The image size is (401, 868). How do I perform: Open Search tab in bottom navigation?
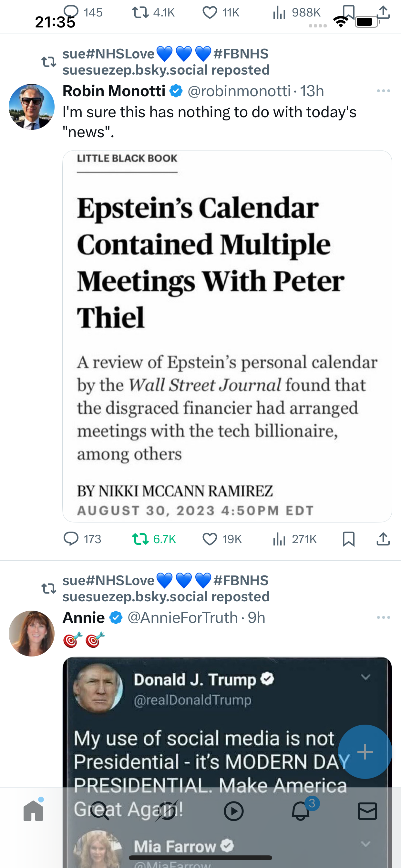coord(100,811)
